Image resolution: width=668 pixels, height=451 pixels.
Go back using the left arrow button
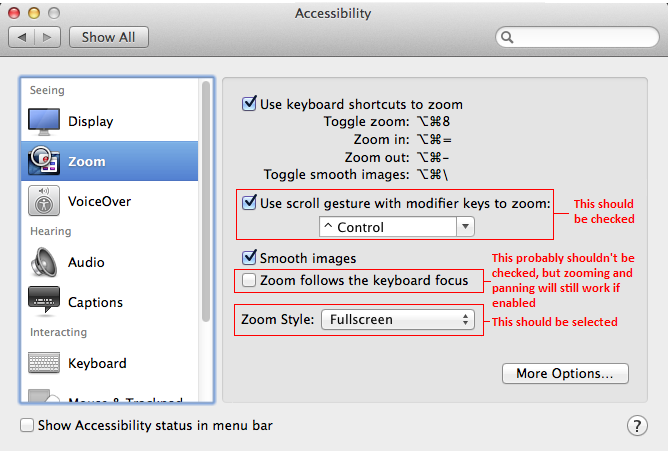(x=22, y=37)
